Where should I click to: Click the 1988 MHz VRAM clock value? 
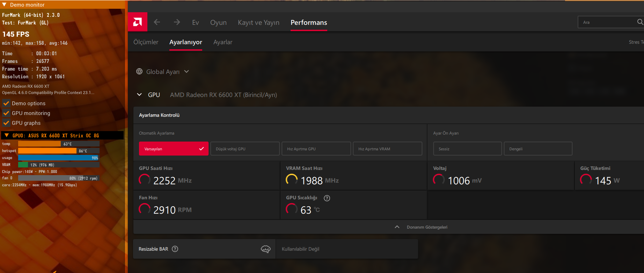point(320,180)
